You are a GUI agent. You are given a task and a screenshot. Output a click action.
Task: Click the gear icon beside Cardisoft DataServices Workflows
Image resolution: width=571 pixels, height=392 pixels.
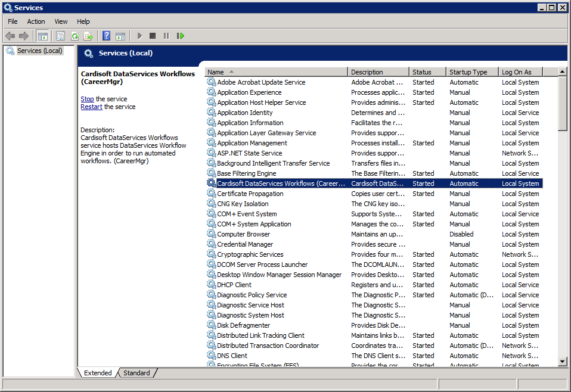tap(211, 183)
